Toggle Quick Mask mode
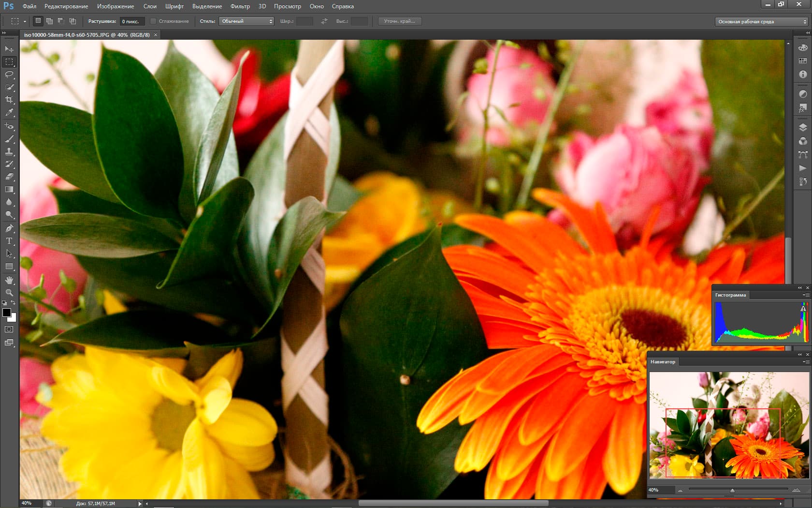 click(9, 329)
